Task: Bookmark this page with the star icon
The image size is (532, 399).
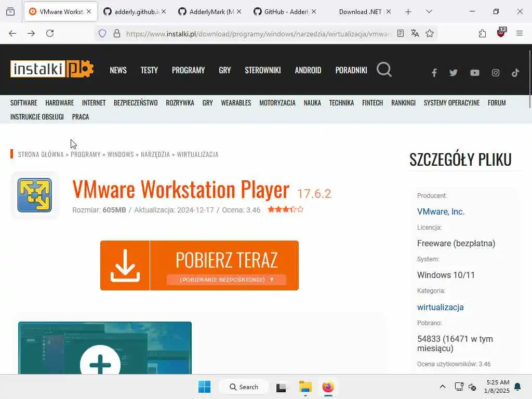Action: click(430, 33)
